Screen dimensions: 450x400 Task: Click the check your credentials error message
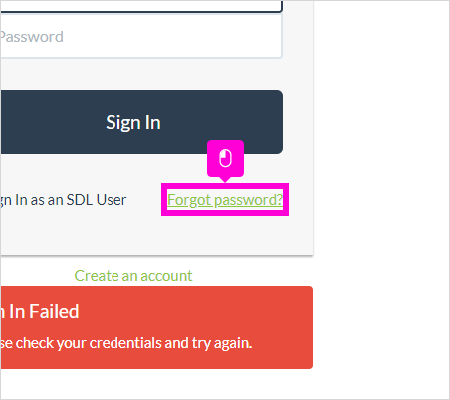(x=126, y=343)
